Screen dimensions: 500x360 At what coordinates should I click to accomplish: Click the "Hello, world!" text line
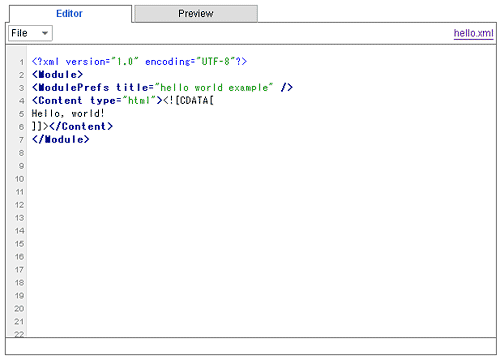(68, 114)
